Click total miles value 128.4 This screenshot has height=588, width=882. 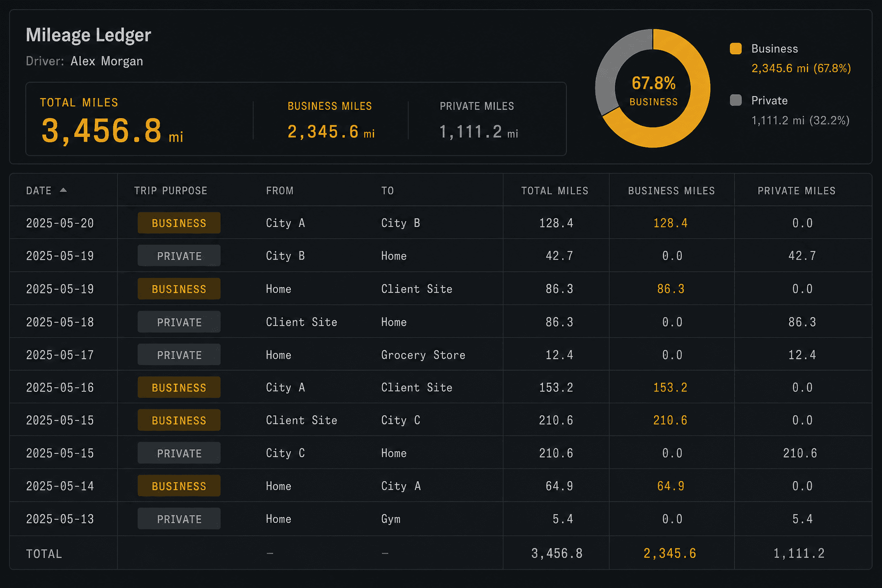click(x=556, y=223)
